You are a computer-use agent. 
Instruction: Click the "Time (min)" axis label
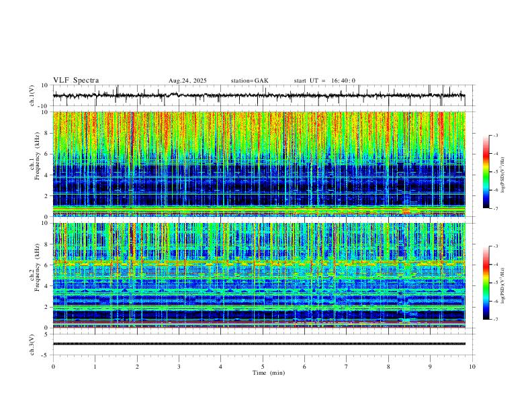tap(269, 373)
